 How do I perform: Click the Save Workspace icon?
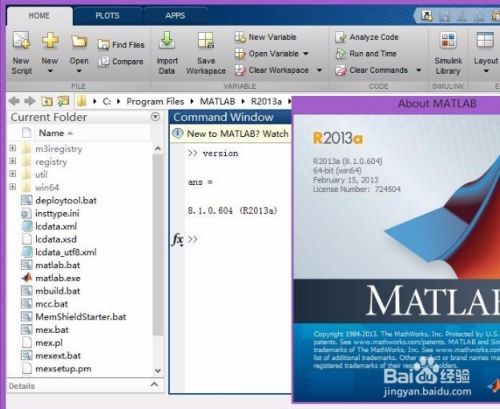click(x=206, y=40)
